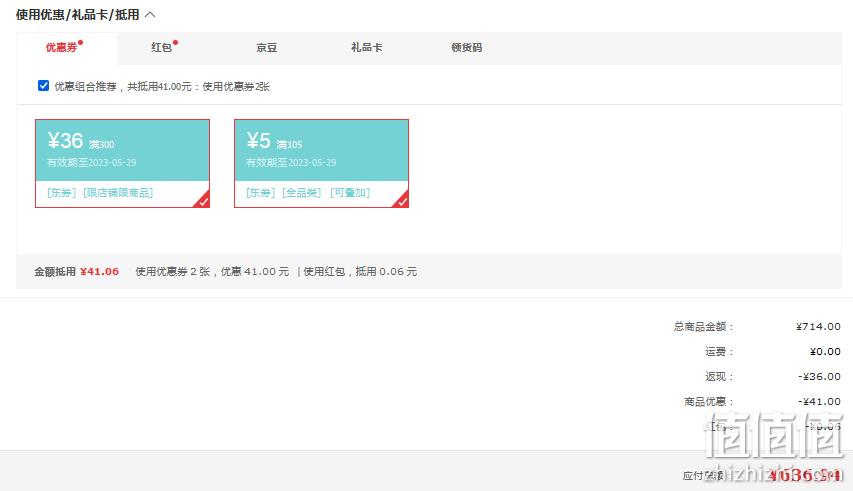
Task: Click the 运费 ¥0.00 value
Action: 825,351
